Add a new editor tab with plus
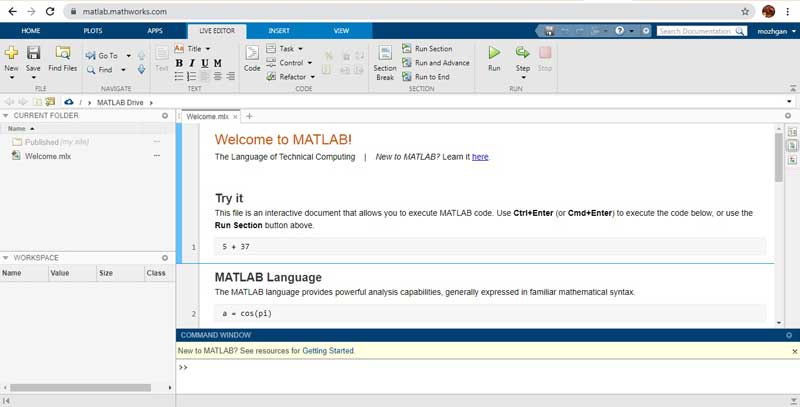 (x=249, y=116)
